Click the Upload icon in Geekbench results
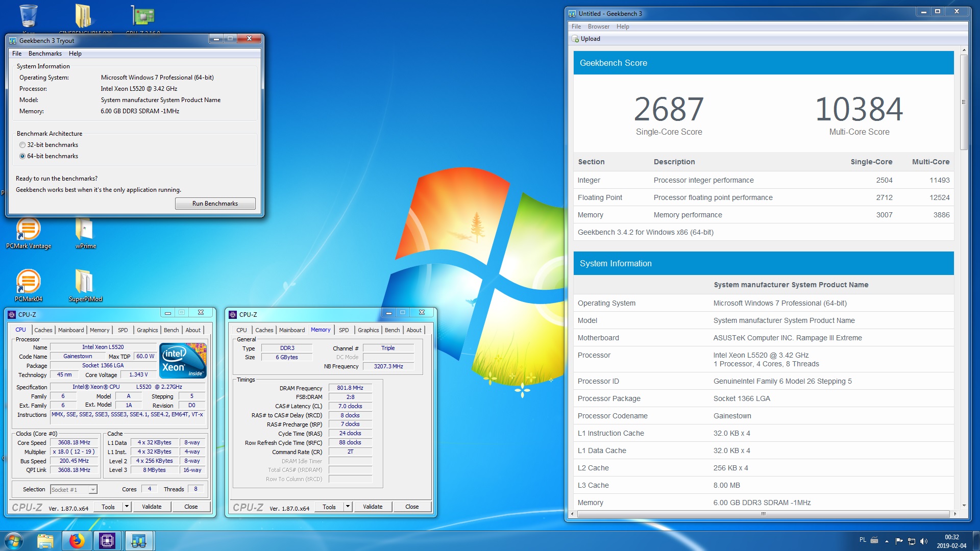This screenshot has height=551, width=980. click(576, 39)
